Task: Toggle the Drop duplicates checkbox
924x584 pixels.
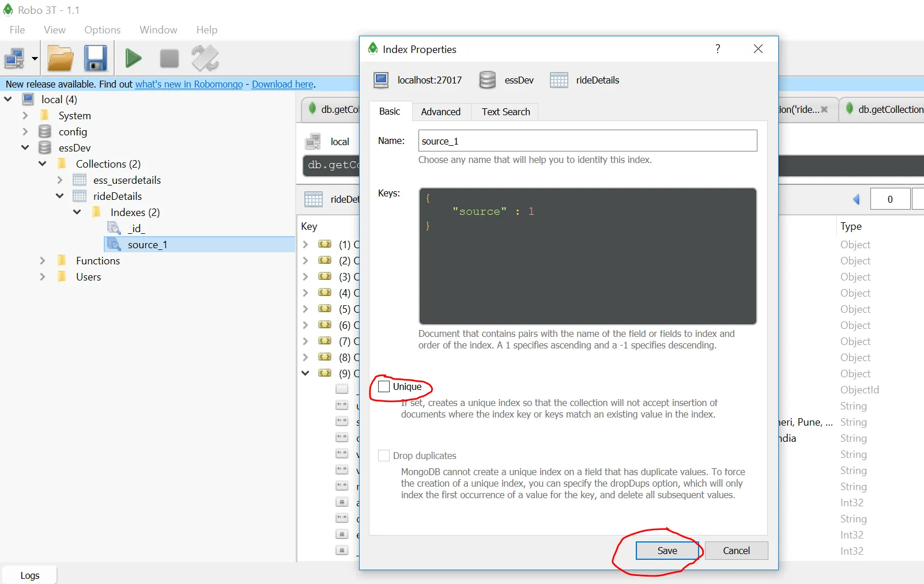Action: click(384, 456)
